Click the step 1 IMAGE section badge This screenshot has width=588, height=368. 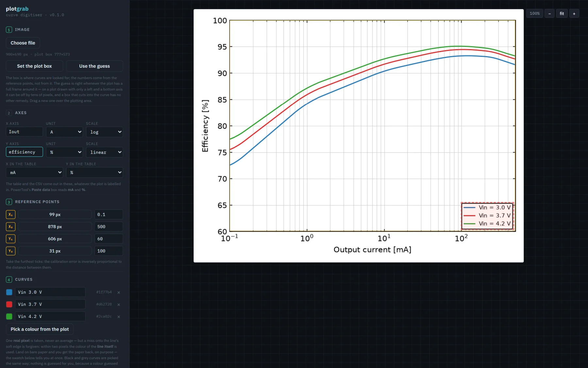[x=9, y=30]
